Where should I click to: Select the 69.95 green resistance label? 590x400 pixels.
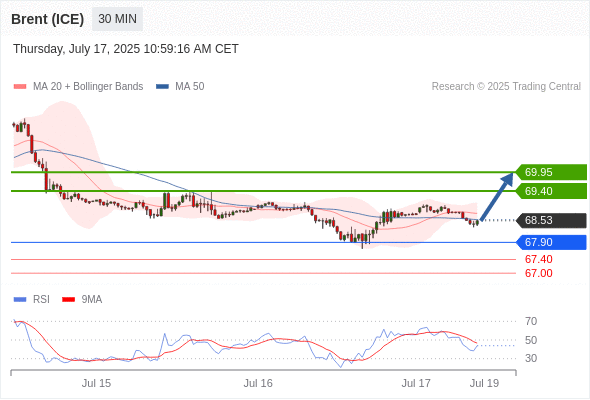(x=551, y=172)
